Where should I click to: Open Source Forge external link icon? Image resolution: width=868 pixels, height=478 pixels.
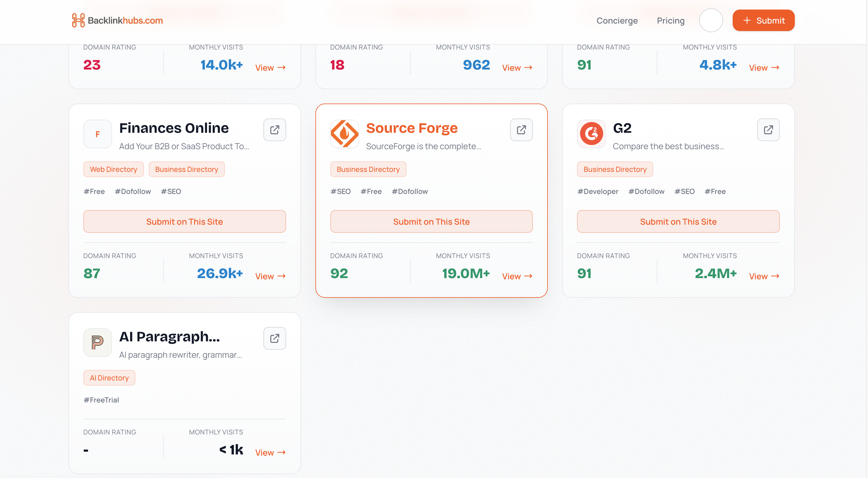tap(521, 129)
